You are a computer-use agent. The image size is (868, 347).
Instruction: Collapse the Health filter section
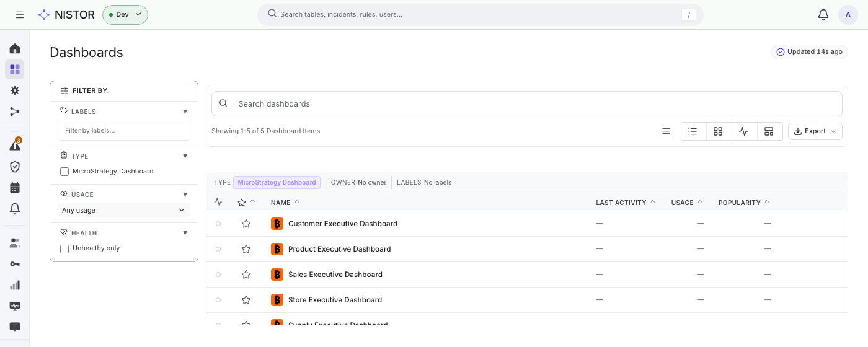185,233
